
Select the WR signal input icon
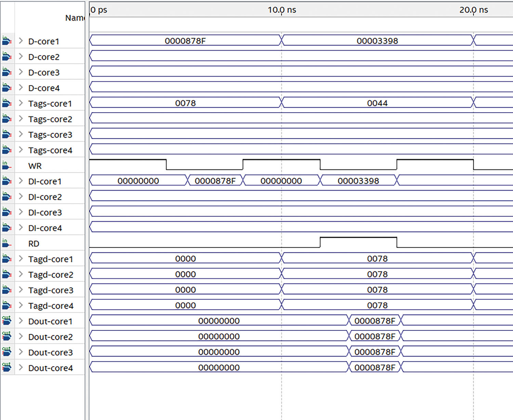(7, 166)
